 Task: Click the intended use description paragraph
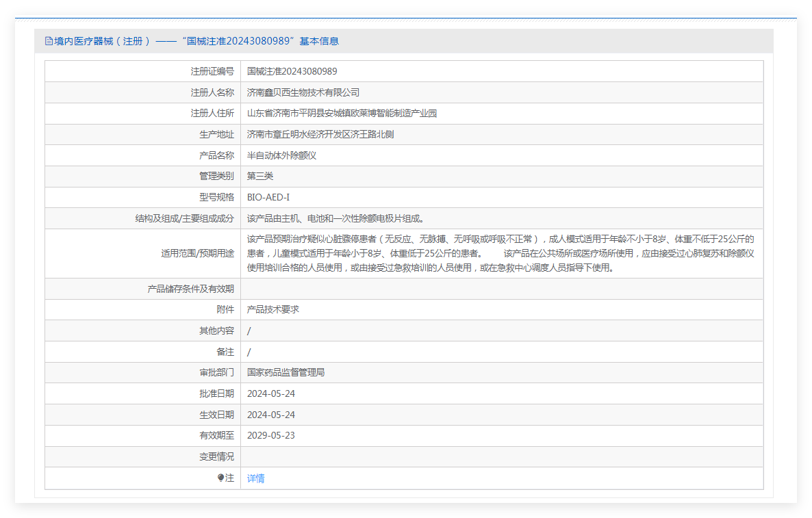tap(500, 253)
